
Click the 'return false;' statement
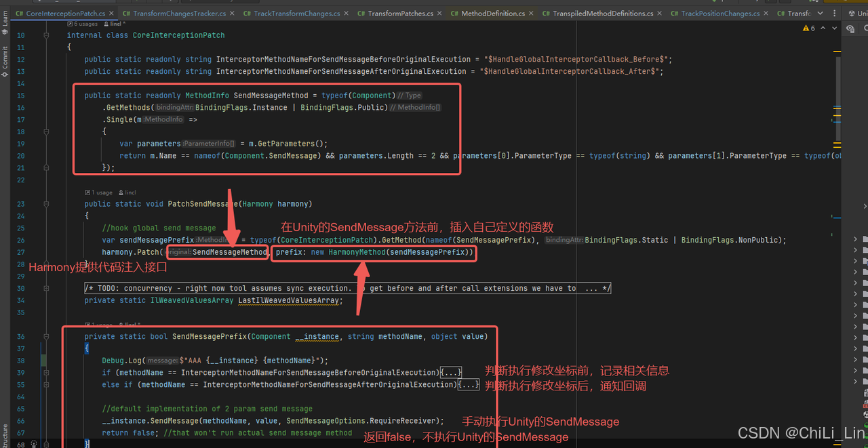click(x=130, y=432)
